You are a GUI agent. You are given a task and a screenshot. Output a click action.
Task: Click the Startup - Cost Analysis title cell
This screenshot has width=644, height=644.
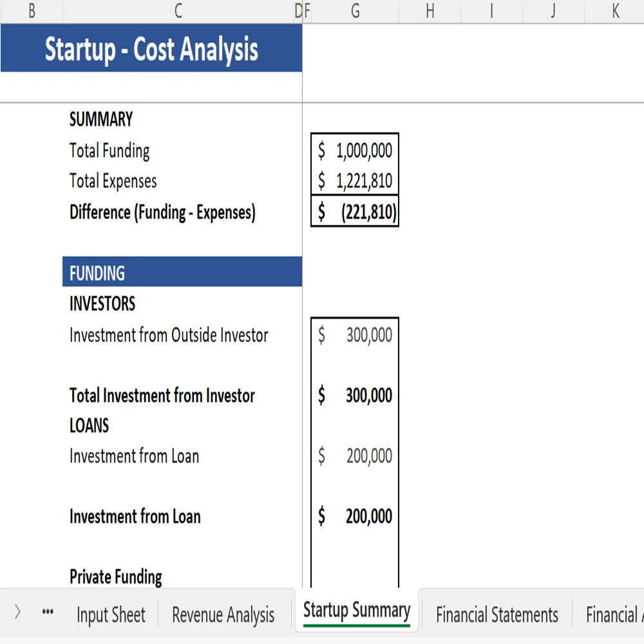coord(151,48)
